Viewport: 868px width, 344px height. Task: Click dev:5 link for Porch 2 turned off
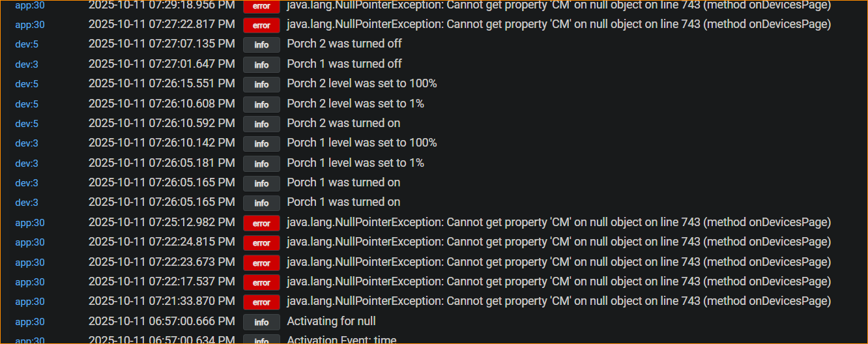click(x=27, y=44)
